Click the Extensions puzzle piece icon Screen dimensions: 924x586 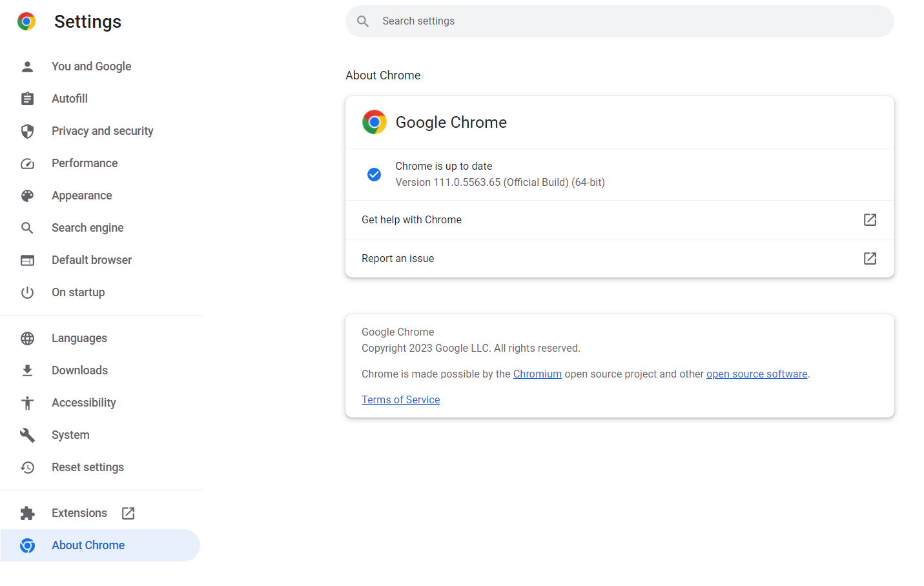27,513
